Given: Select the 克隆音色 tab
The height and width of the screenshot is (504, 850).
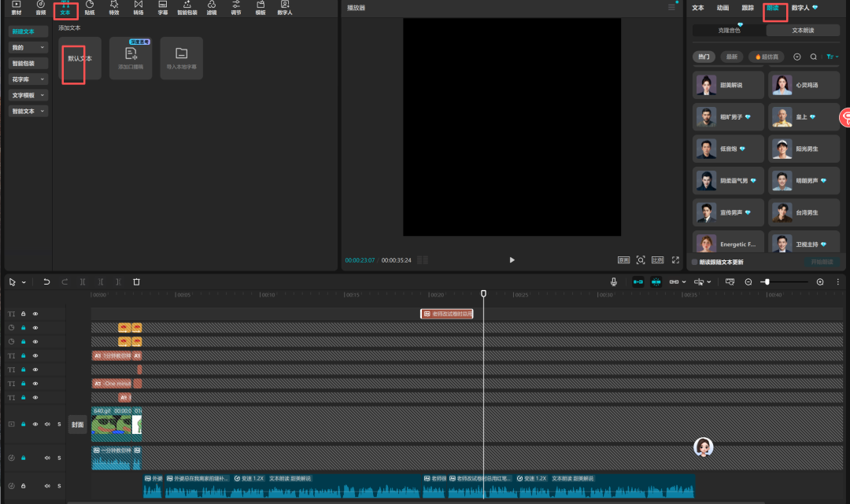Looking at the screenshot, I should (729, 30).
